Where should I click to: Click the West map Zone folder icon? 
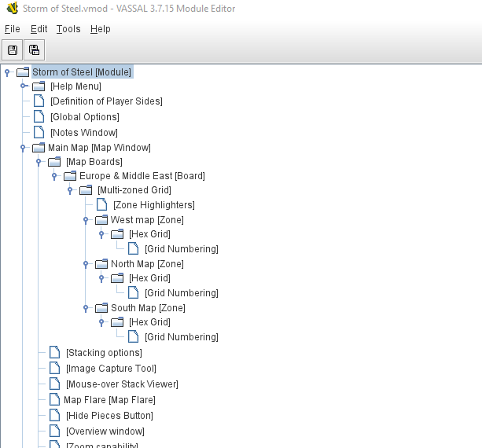(101, 220)
